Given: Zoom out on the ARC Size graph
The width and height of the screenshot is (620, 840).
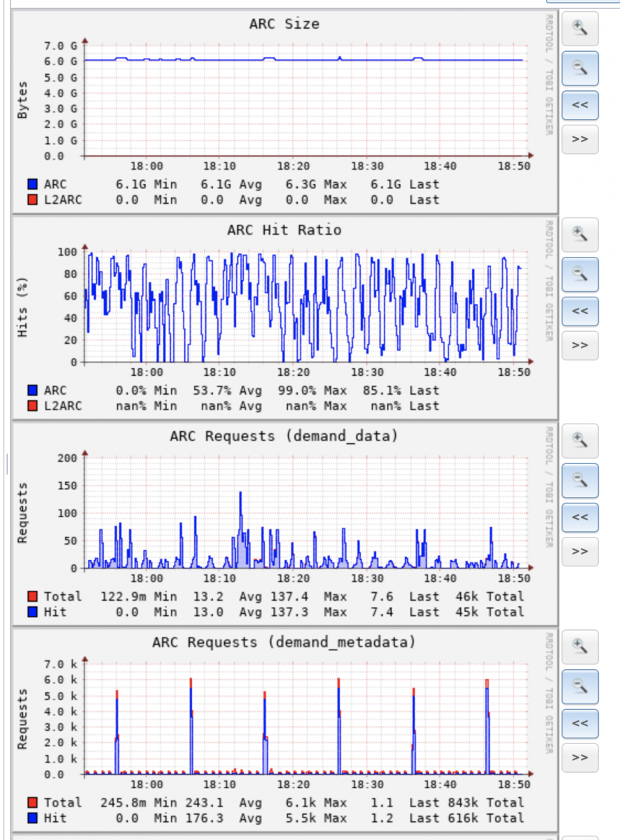Looking at the screenshot, I should pyautogui.click(x=579, y=67).
